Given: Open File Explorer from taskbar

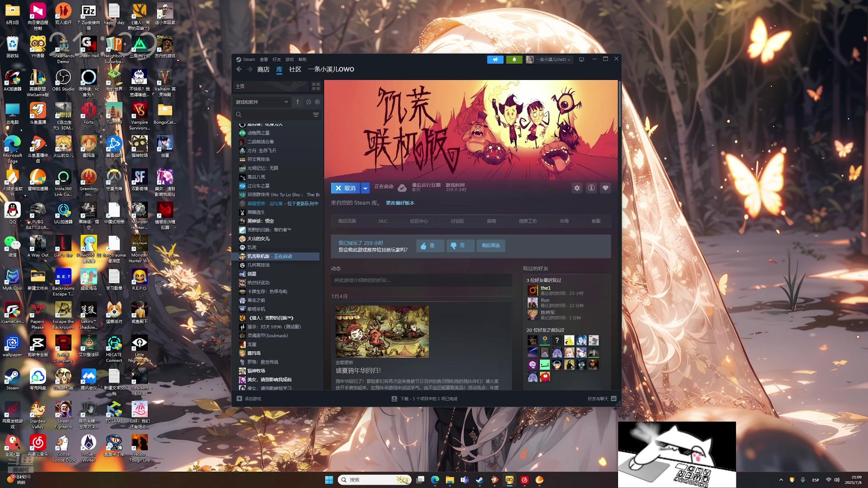Looking at the screenshot, I should 450,480.
